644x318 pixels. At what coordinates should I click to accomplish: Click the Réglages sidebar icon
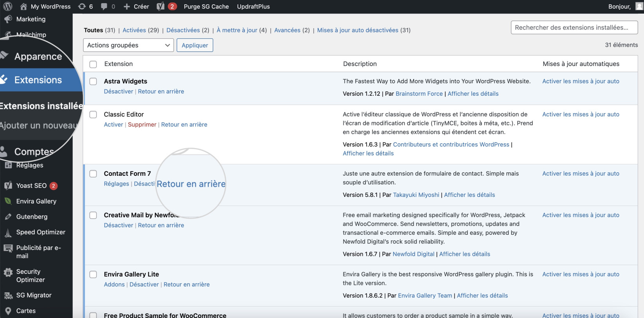8,166
